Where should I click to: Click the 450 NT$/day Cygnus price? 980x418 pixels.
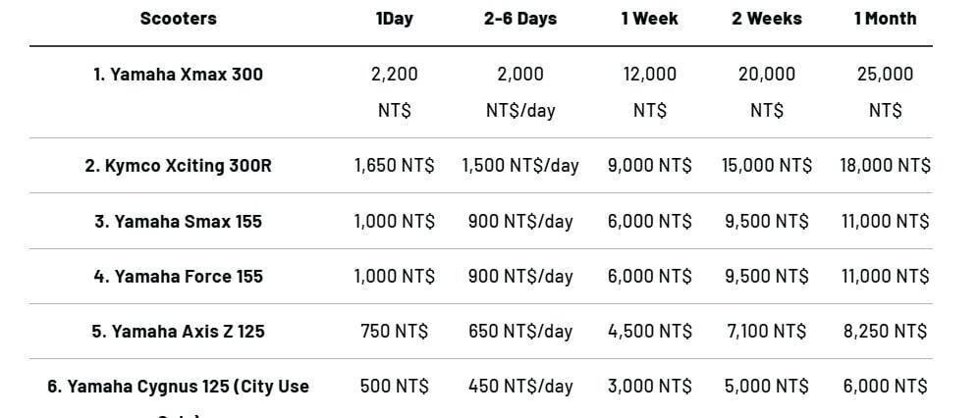click(520, 386)
